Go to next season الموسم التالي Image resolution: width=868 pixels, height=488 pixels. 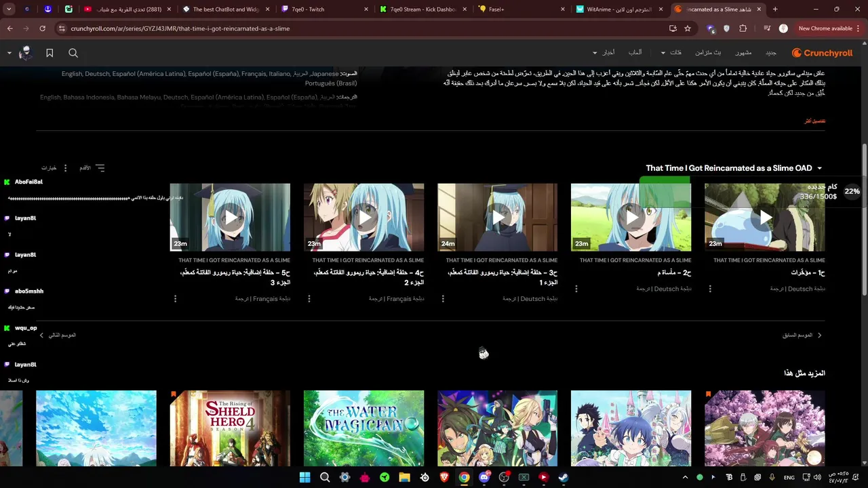[x=58, y=335]
